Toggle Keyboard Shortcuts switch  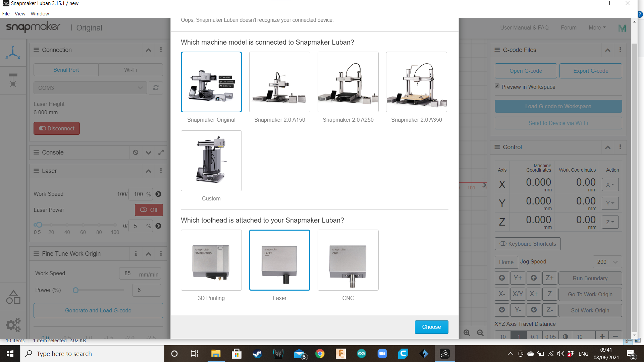527,244
